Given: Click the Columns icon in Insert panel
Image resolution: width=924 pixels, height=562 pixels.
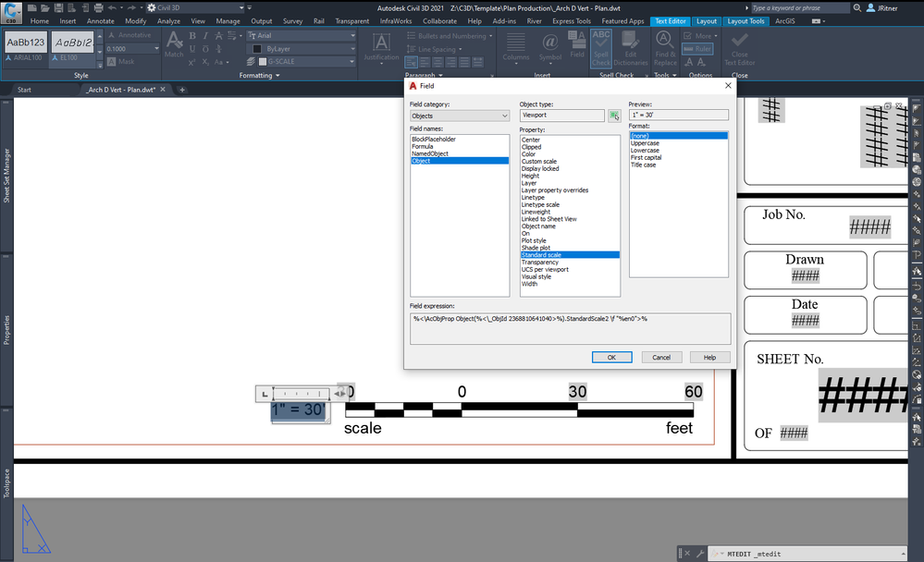Looking at the screenshot, I should (515, 42).
